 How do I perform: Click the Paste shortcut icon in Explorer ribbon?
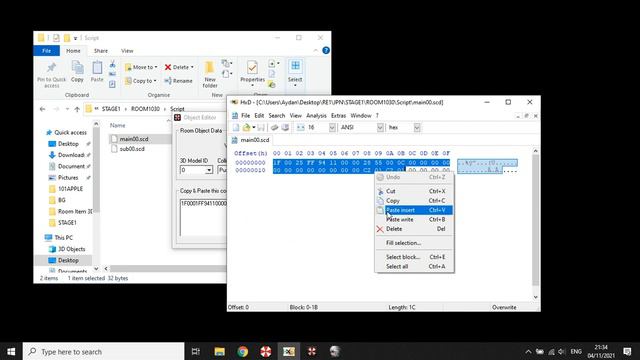pos(112,84)
